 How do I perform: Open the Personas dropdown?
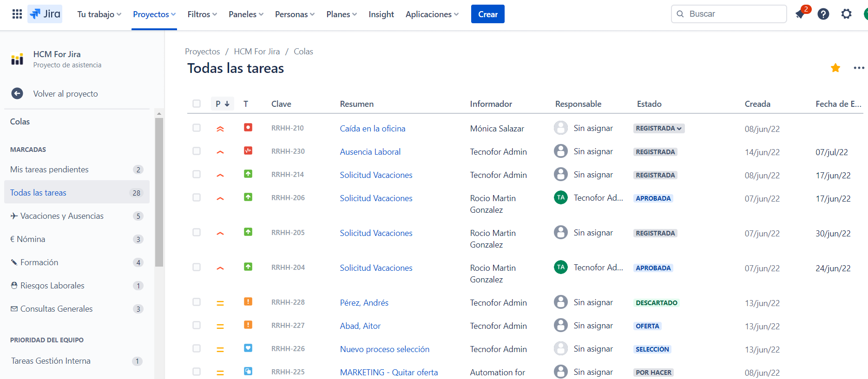tap(295, 14)
